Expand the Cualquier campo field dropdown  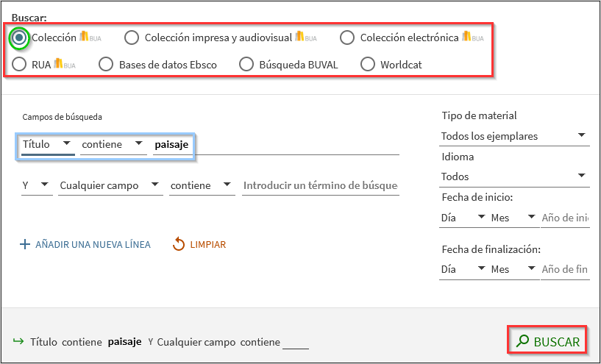pyautogui.click(x=110, y=186)
